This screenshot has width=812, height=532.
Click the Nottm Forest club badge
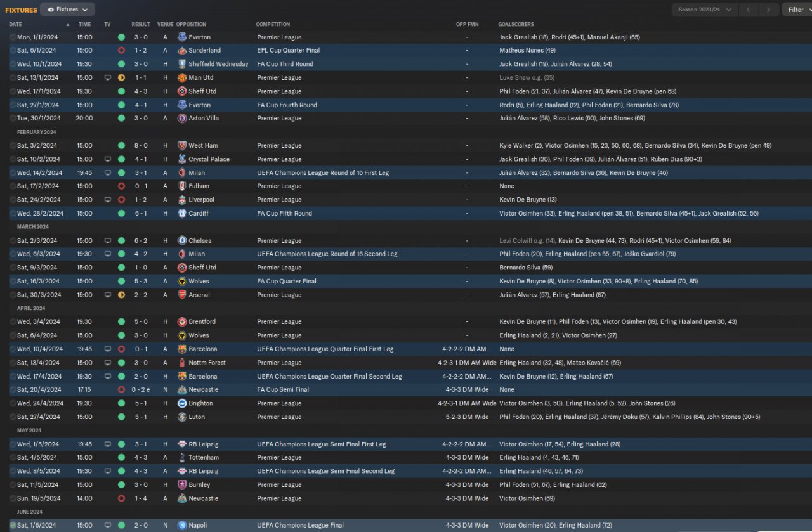pos(182,363)
